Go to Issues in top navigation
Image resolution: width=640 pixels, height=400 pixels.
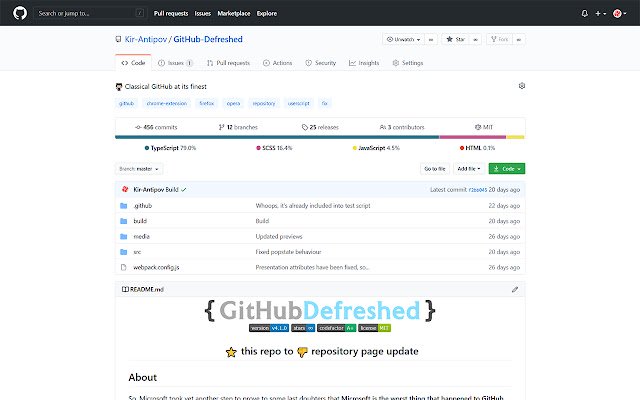[202, 13]
